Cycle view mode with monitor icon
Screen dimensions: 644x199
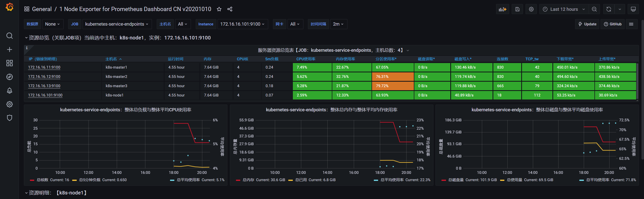pyautogui.click(x=633, y=9)
